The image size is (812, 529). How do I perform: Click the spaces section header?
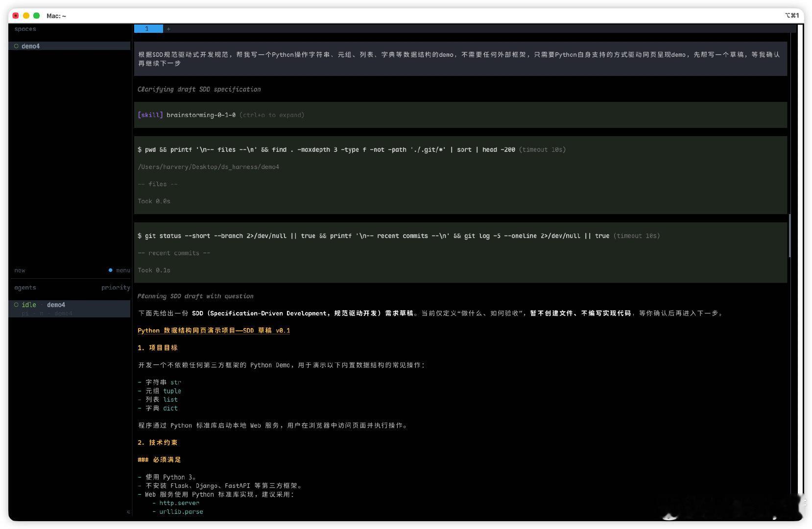(x=25, y=29)
